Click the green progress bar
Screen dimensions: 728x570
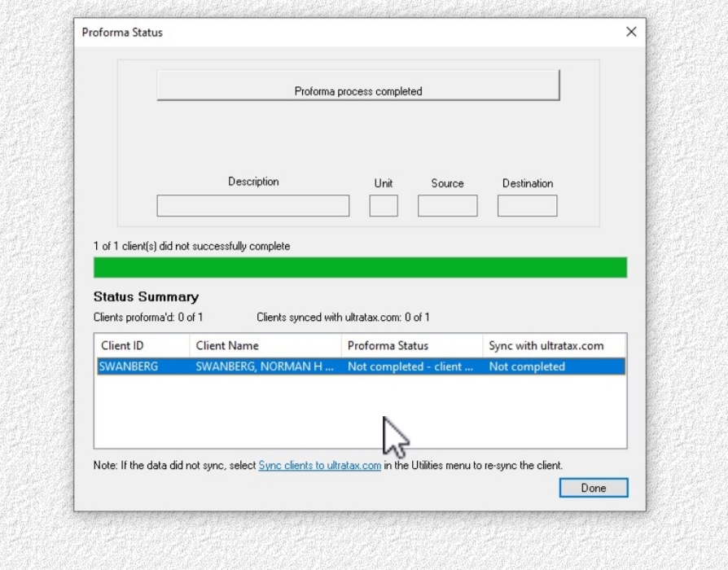(x=360, y=268)
